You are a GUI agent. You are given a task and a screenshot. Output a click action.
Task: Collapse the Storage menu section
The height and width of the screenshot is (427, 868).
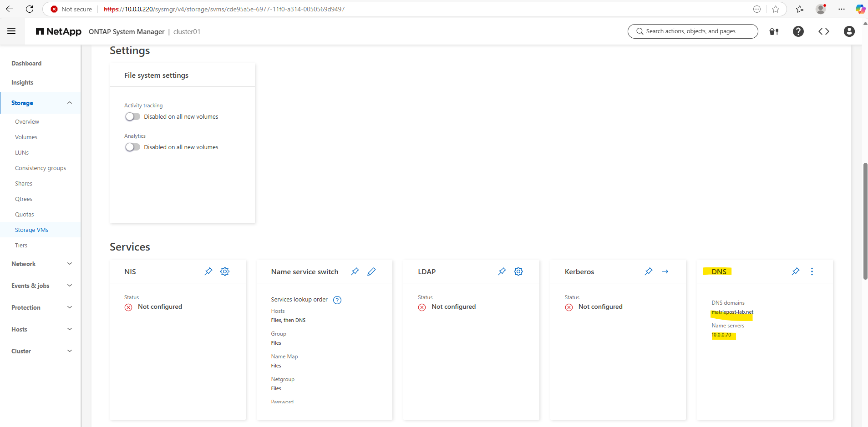pyautogui.click(x=70, y=103)
